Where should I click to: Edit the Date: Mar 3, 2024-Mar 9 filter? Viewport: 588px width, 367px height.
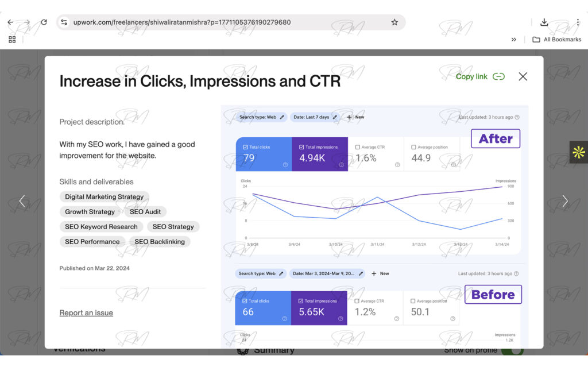[x=327, y=273]
